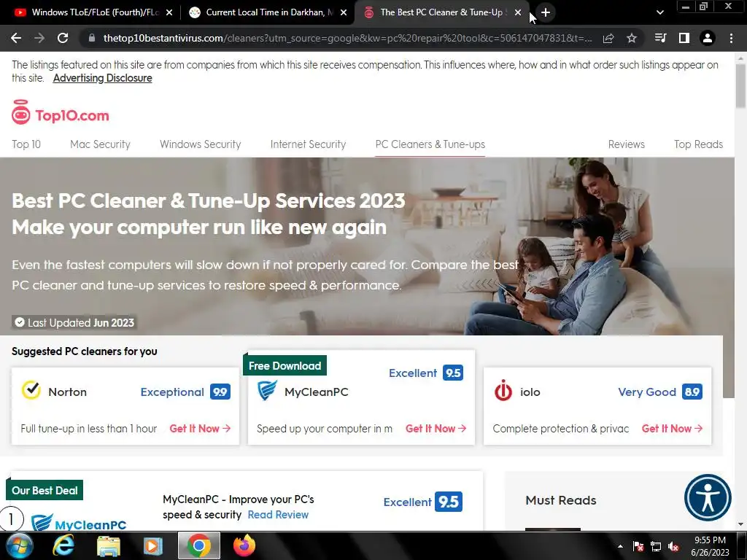Click the page vertical scrollbar thumb
The height and width of the screenshot is (560, 747).
click(740, 86)
